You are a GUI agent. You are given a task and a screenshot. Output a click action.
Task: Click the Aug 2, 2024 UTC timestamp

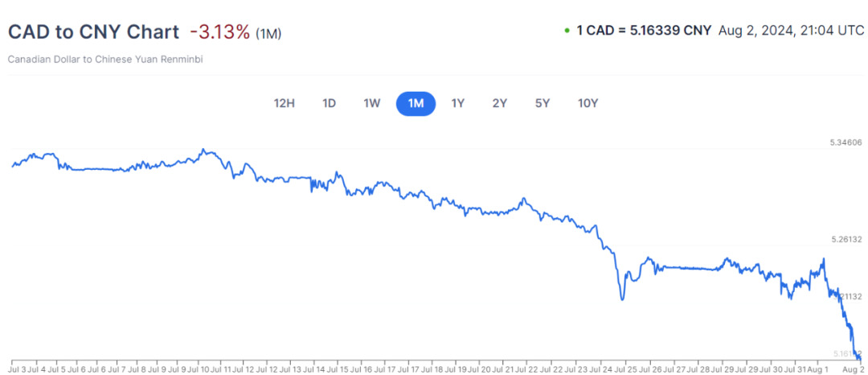tap(792, 31)
